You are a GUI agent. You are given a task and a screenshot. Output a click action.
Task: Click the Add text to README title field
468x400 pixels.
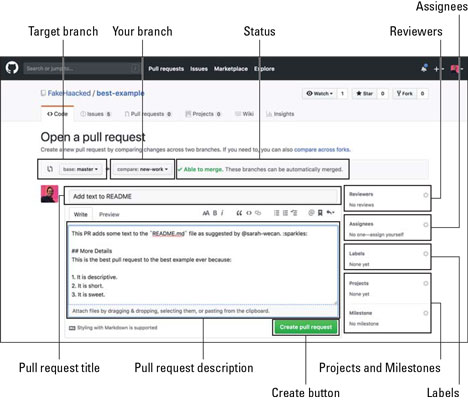click(203, 196)
